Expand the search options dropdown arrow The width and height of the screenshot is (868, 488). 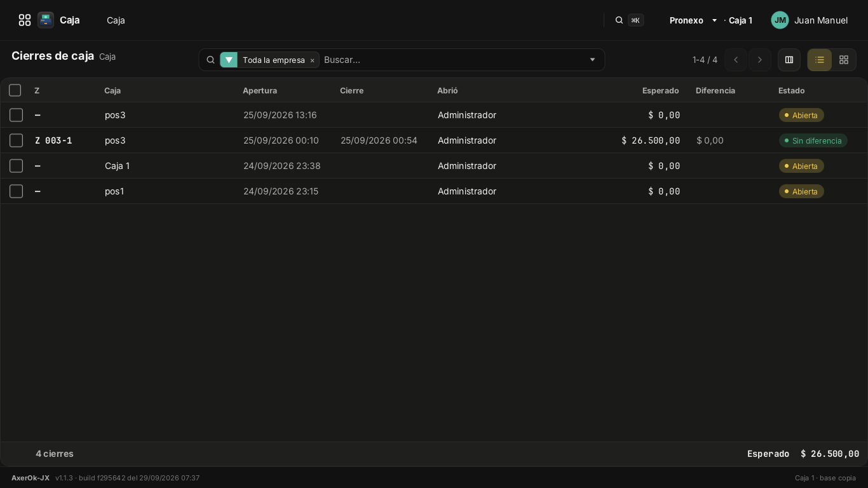[x=592, y=60]
